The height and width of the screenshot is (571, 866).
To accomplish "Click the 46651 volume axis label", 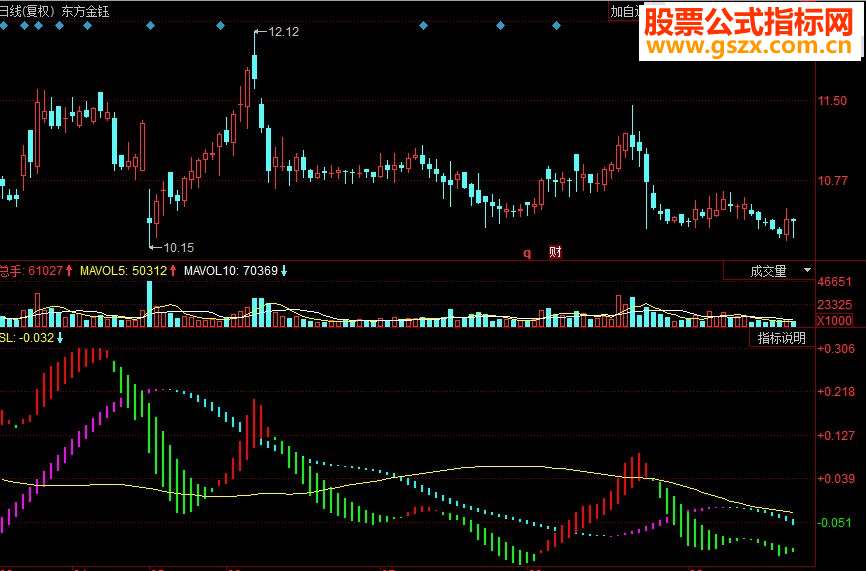I will [x=835, y=282].
